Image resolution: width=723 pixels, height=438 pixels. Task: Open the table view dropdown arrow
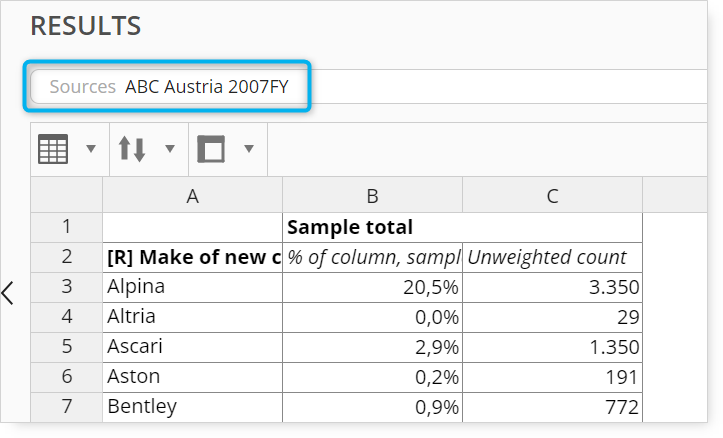(x=91, y=149)
